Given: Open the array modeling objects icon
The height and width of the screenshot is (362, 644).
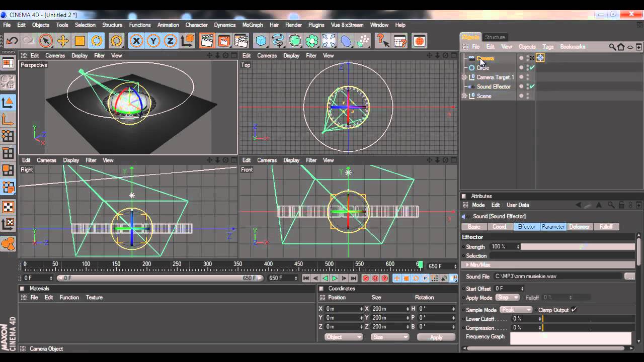Looking at the screenshot, I should coord(312,41).
